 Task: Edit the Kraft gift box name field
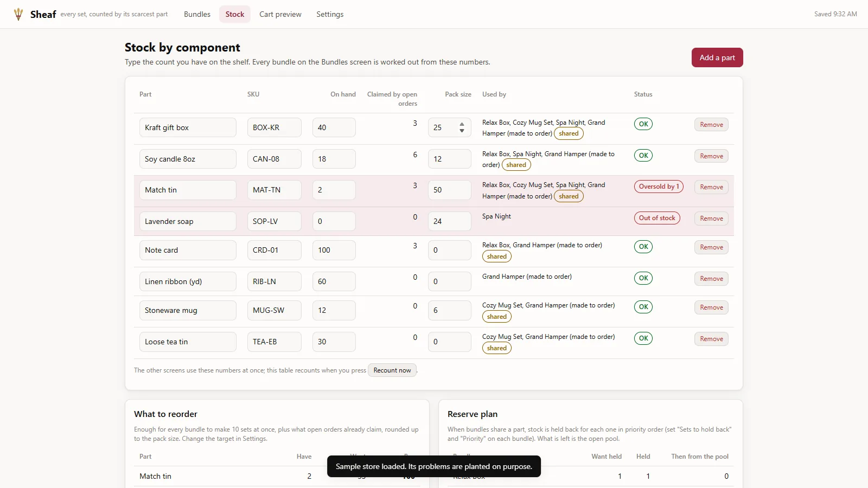tap(188, 127)
